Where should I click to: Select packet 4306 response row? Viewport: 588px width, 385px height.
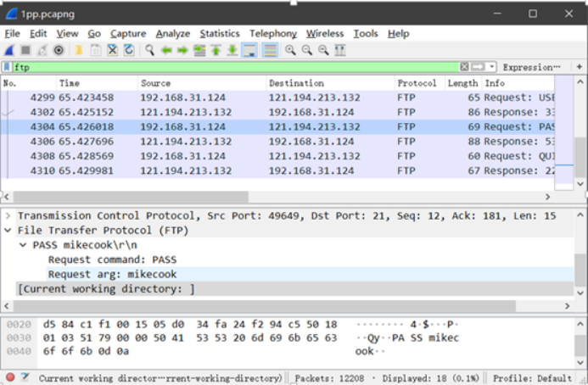click(x=277, y=142)
